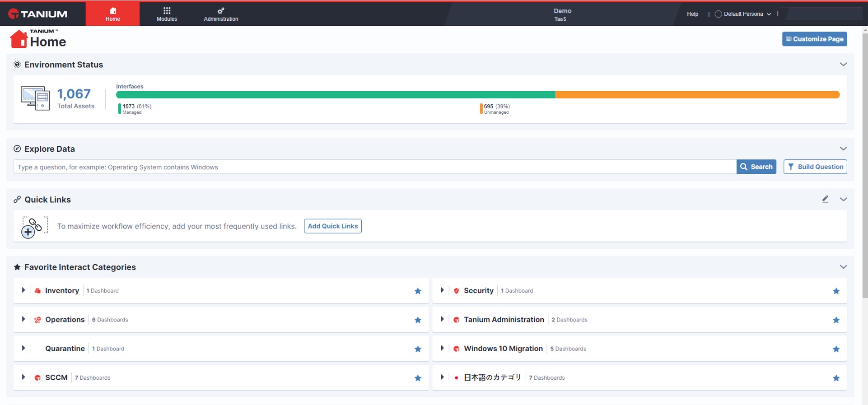Focus the Explore Data question field
The height and width of the screenshot is (405, 868).
pos(375,167)
